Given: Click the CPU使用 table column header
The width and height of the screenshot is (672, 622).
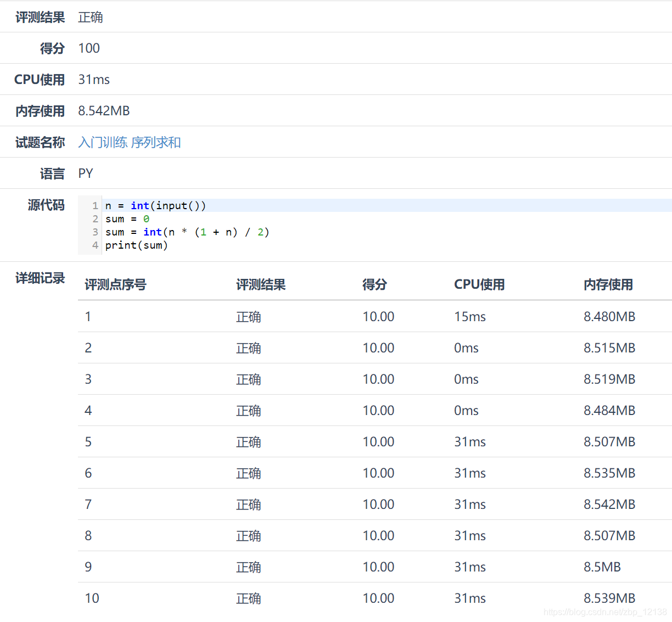Looking at the screenshot, I should pos(479,284).
